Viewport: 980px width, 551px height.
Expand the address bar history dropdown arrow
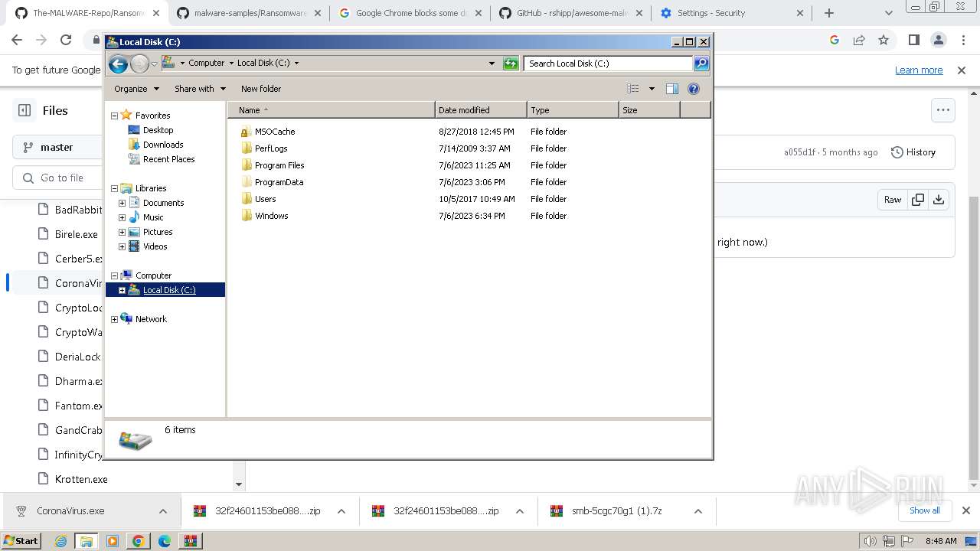pyautogui.click(x=492, y=64)
